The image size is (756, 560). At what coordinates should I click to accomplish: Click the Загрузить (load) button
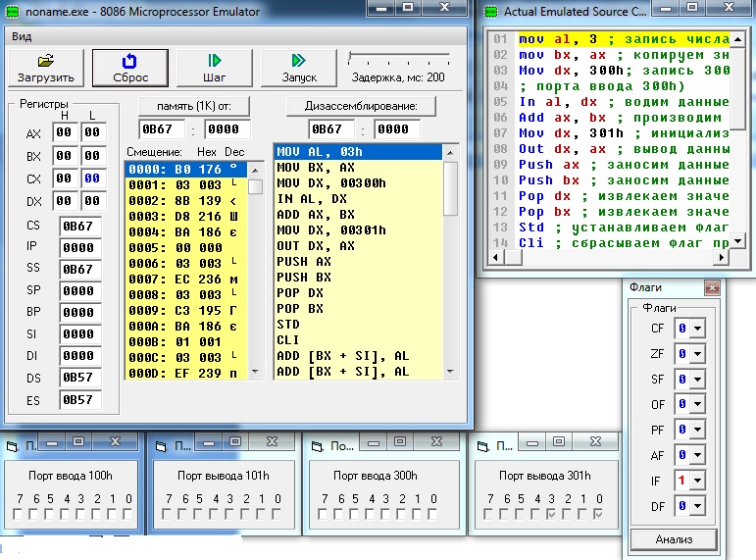pyautogui.click(x=46, y=68)
